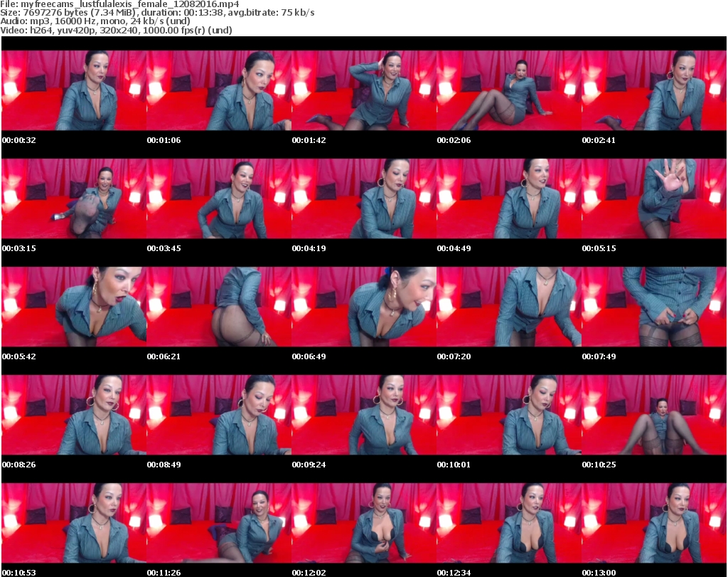Viewport: 728px width, 577px height.
Task: Click the 'Size: 7697276 bytes' info line
Action: coord(157,13)
